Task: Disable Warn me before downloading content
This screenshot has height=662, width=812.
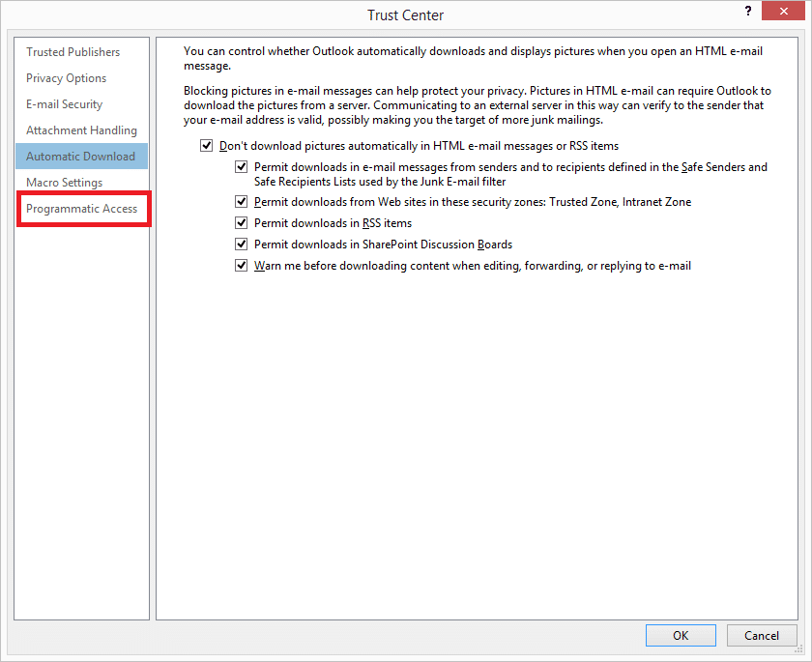Action: 242,265
